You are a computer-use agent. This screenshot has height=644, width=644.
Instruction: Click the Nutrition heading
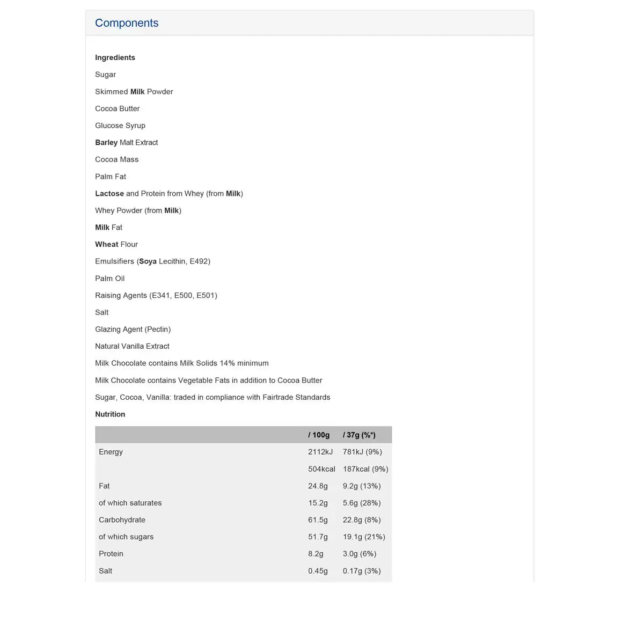pos(110,414)
